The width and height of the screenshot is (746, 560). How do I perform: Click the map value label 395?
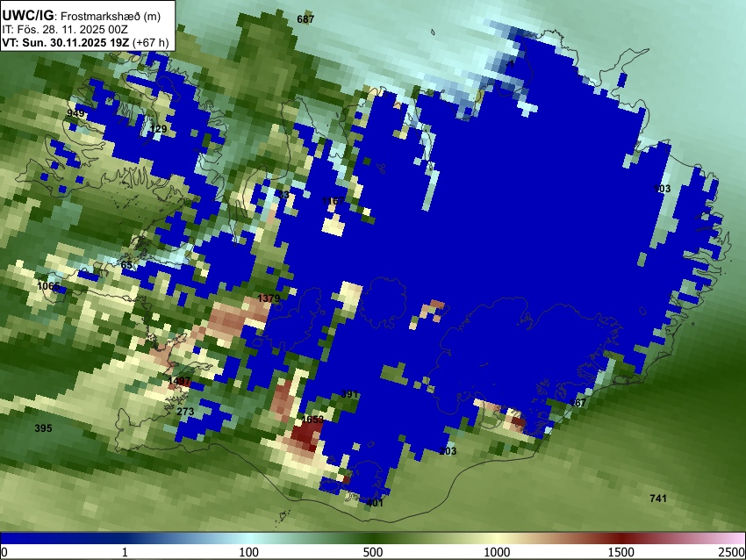pyautogui.click(x=43, y=428)
